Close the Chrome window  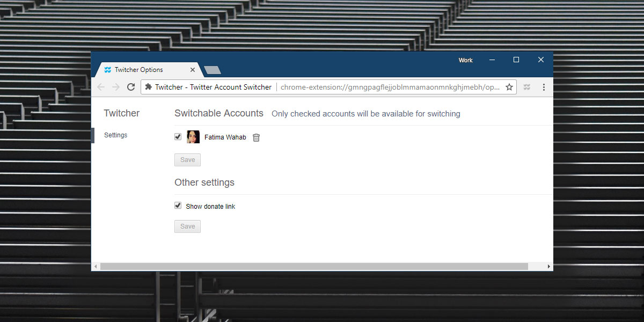point(541,60)
